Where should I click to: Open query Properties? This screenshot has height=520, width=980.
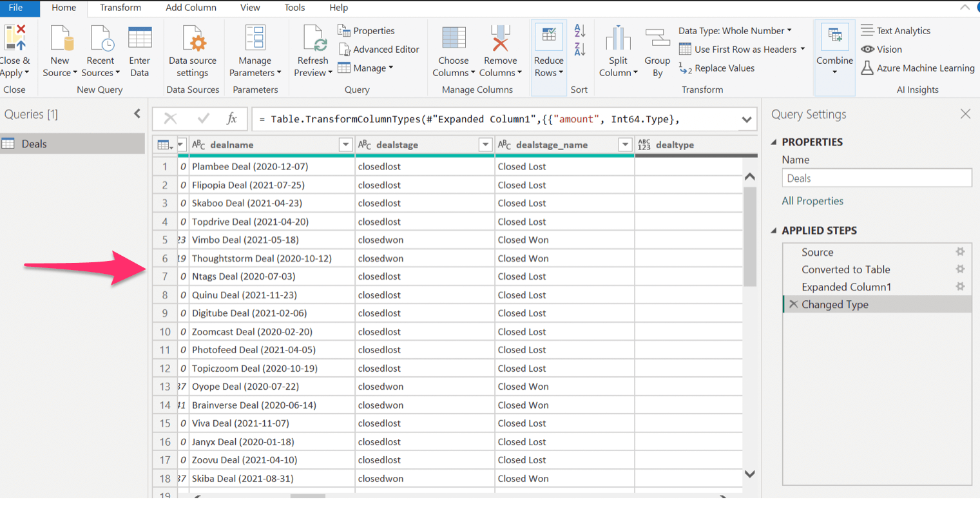[x=366, y=30]
